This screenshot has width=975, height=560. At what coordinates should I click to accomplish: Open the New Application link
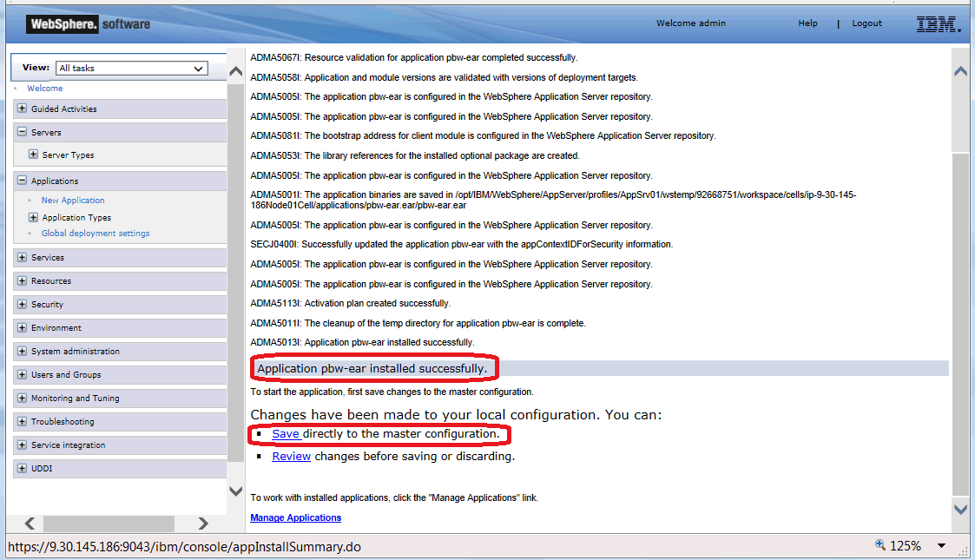pos(73,201)
